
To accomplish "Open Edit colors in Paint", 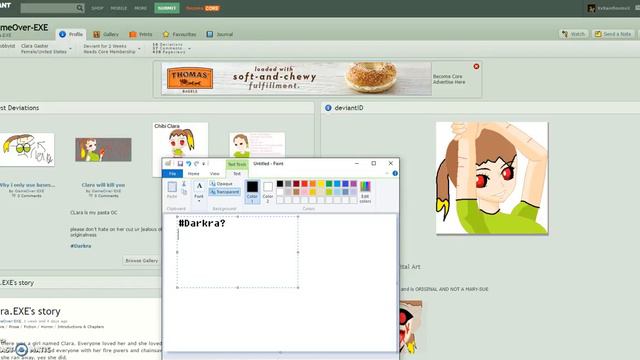I will pyautogui.click(x=365, y=191).
